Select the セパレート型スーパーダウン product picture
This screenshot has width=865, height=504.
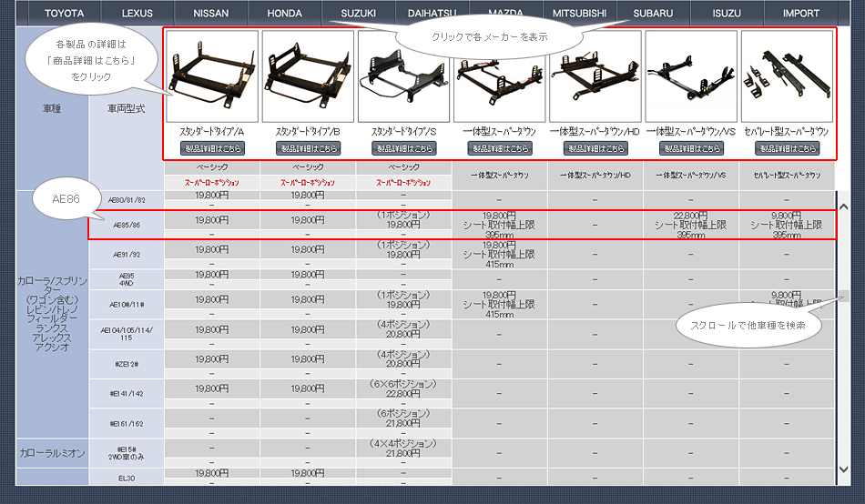788,76
